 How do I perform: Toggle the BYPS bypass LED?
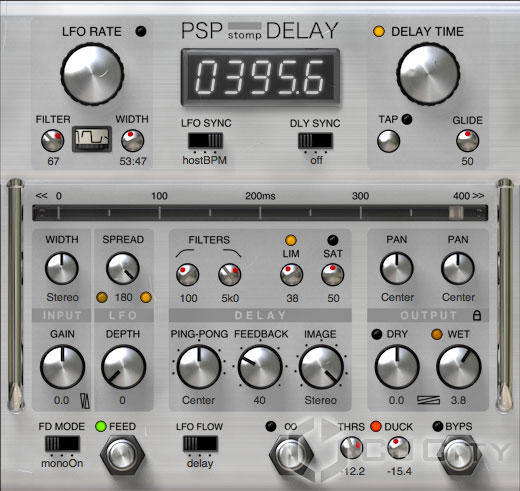coord(437,426)
